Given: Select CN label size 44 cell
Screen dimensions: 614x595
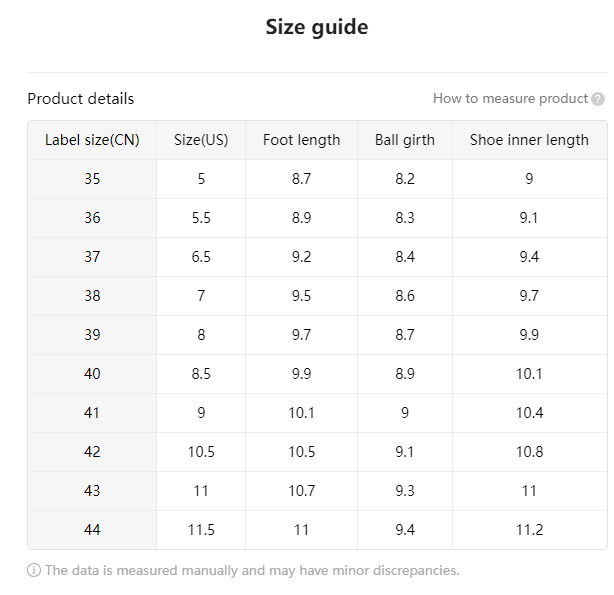Looking at the screenshot, I should click(x=92, y=530).
